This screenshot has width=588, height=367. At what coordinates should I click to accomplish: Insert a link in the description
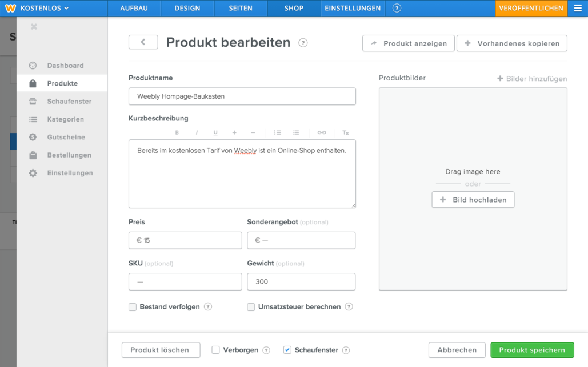point(322,132)
